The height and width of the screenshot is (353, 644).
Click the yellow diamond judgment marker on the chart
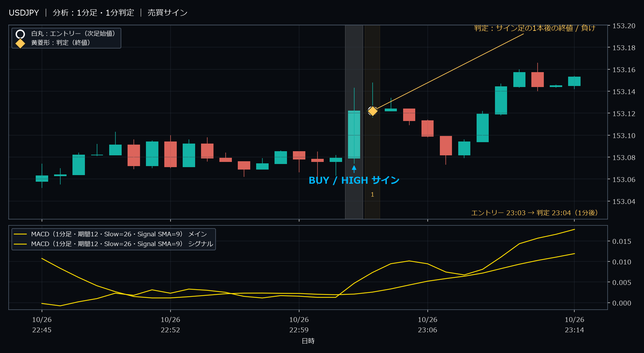[373, 111]
